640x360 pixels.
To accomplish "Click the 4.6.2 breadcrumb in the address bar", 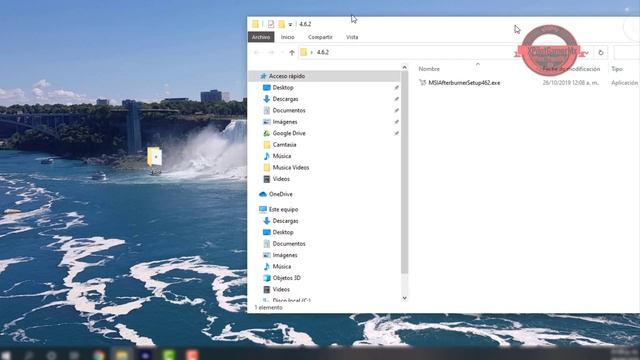I will [x=322, y=52].
